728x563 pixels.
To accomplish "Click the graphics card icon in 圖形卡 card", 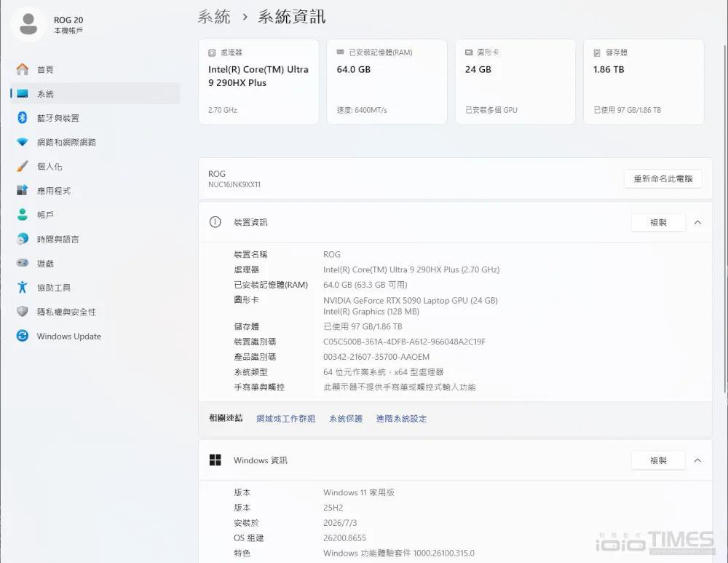I will click(469, 52).
